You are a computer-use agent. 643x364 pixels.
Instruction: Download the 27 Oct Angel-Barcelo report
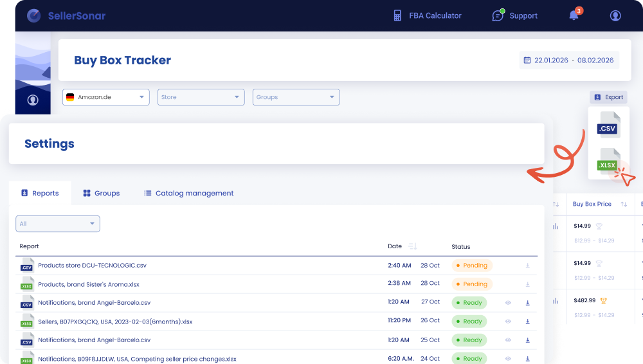(x=528, y=303)
